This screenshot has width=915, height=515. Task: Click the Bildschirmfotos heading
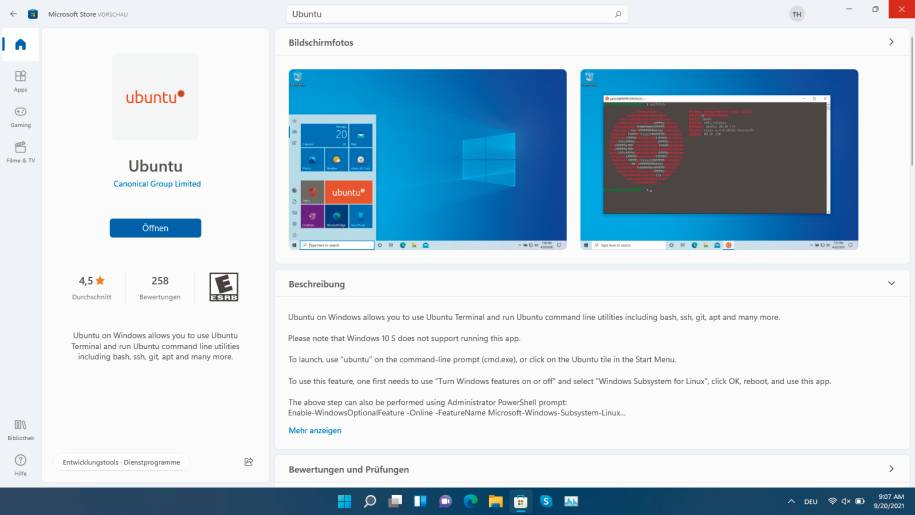tap(320, 43)
